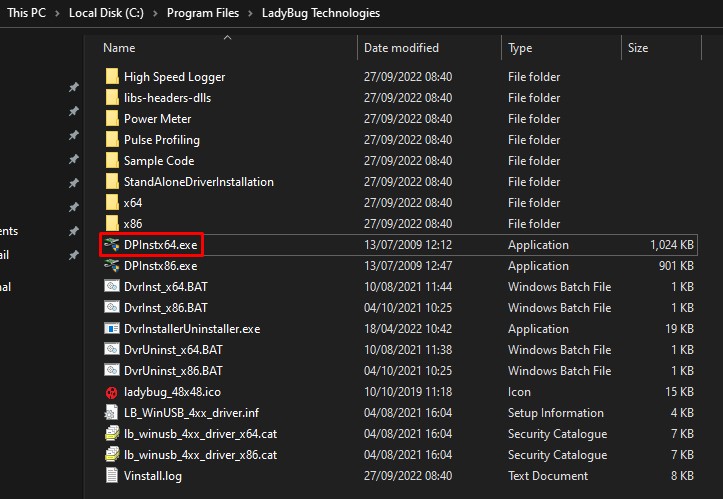Navigate to Local Disk (C:) breadcrumb

tap(106, 13)
